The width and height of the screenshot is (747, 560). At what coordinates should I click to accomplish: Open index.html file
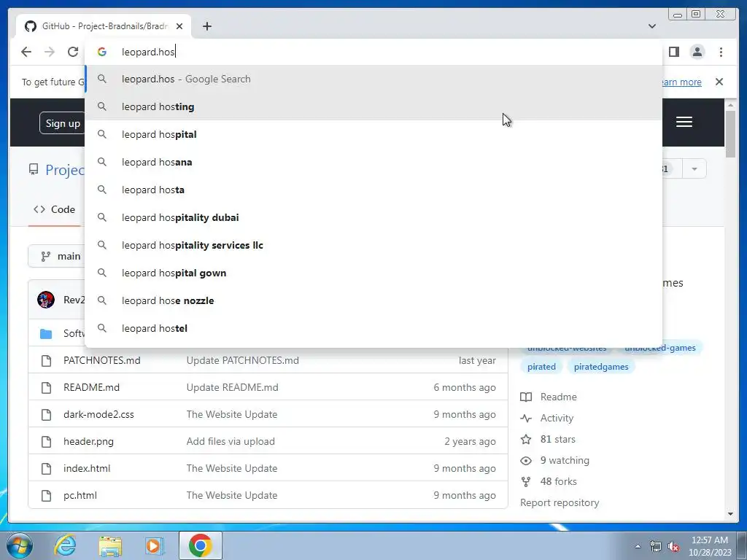(x=87, y=469)
